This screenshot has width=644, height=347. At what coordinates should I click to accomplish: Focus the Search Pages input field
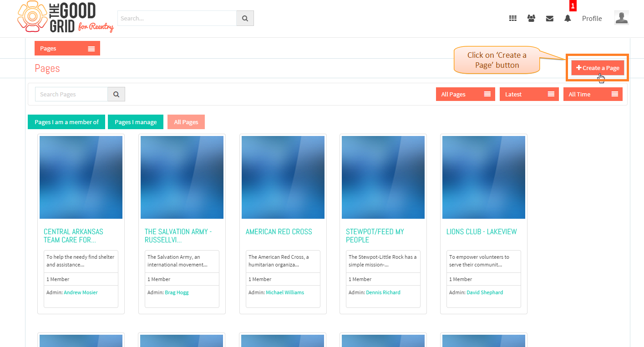[71, 94]
